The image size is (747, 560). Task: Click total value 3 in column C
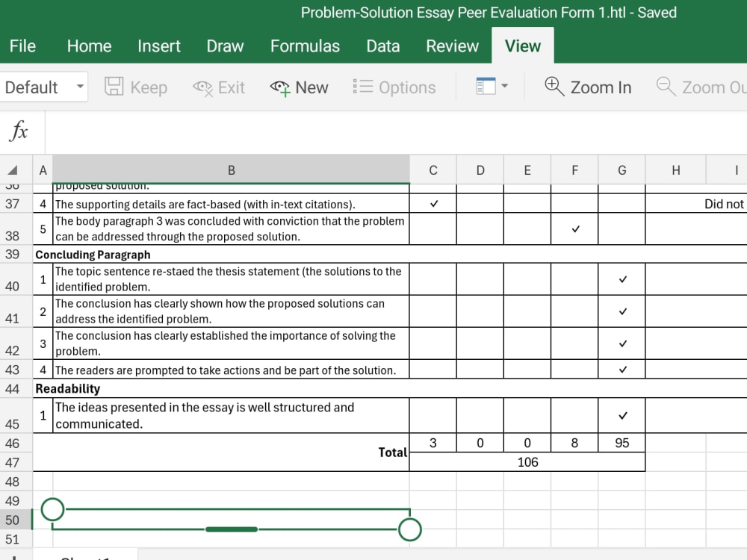pos(433,443)
